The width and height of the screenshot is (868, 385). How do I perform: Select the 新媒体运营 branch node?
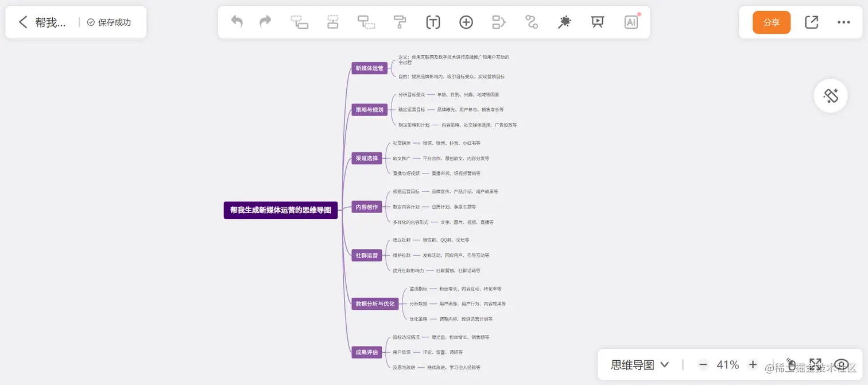click(x=370, y=68)
